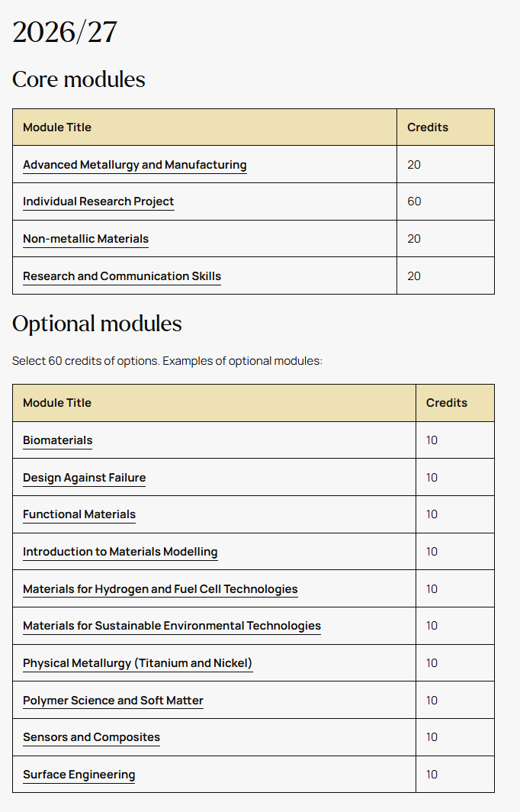Screen dimensions: 520x812
Task: Select the Biomaterials module link
Action: (x=57, y=440)
